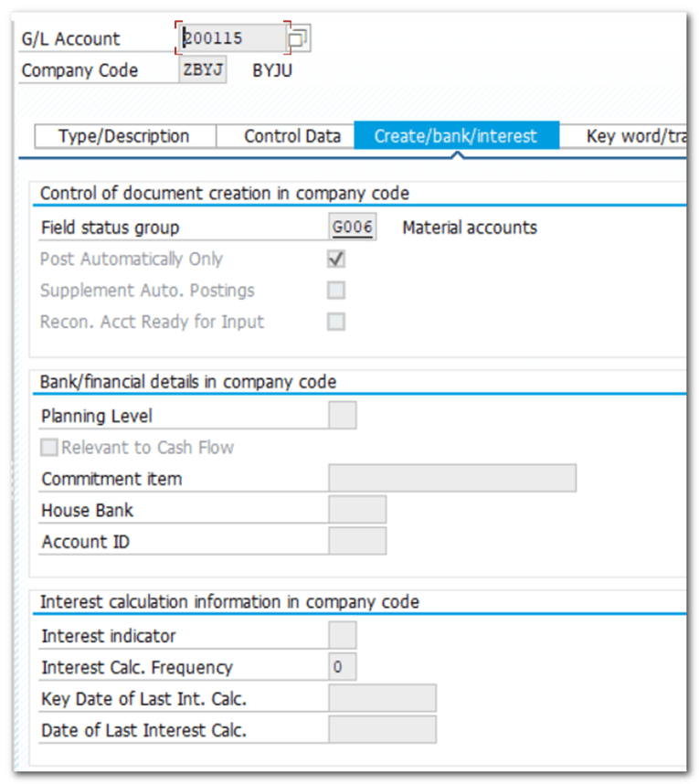The width and height of the screenshot is (699, 784).
Task: Select the Company Code field ZBYJ
Action: 202,70
